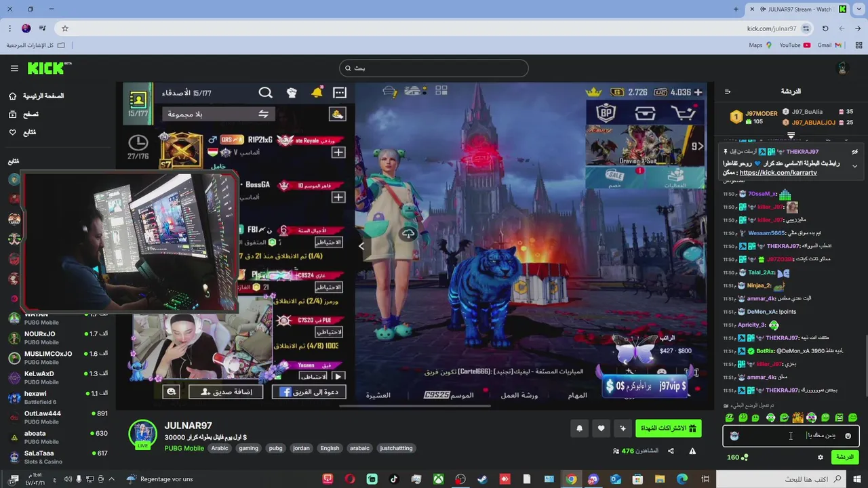Open Steam from the taskbar

pos(482,479)
